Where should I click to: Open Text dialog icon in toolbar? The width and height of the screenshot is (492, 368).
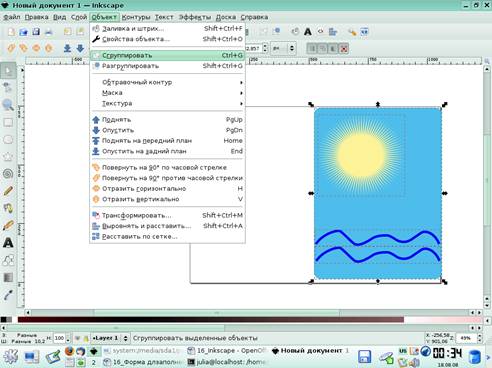click(x=308, y=32)
